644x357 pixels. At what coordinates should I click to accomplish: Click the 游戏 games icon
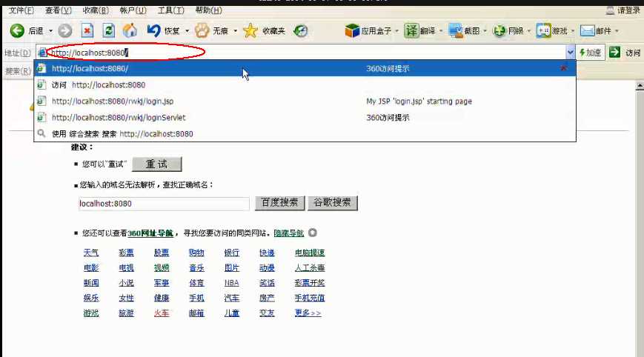(x=543, y=31)
